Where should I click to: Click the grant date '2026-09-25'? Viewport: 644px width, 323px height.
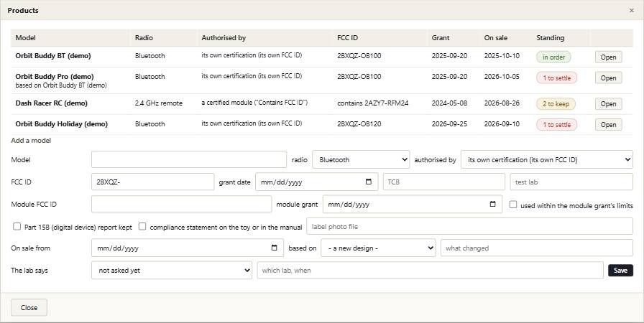click(449, 123)
